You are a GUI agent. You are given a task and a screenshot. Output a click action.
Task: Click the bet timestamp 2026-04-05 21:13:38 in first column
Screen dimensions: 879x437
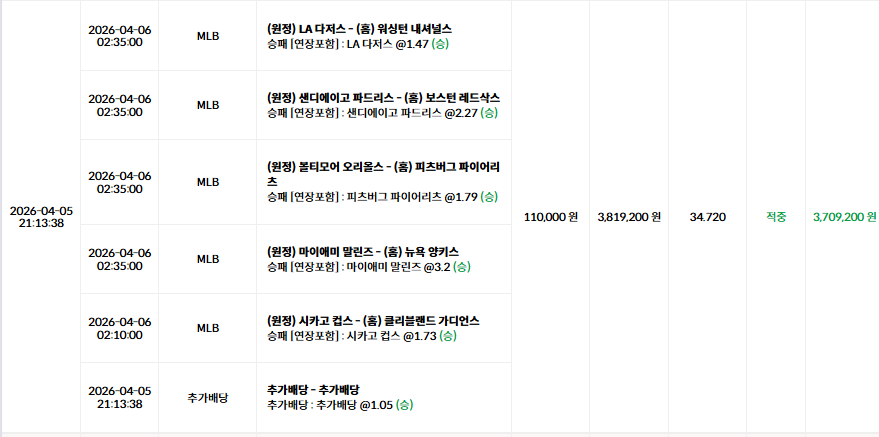coord(41,217)
